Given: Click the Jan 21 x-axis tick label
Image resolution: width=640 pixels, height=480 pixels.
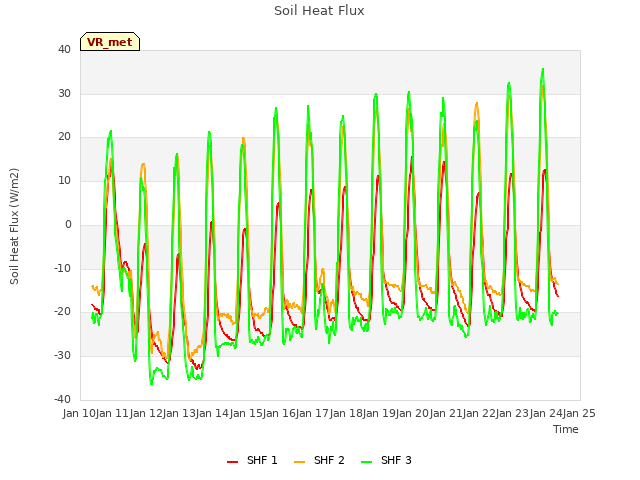Looking at the screenshot, I should tap(446, 413).
